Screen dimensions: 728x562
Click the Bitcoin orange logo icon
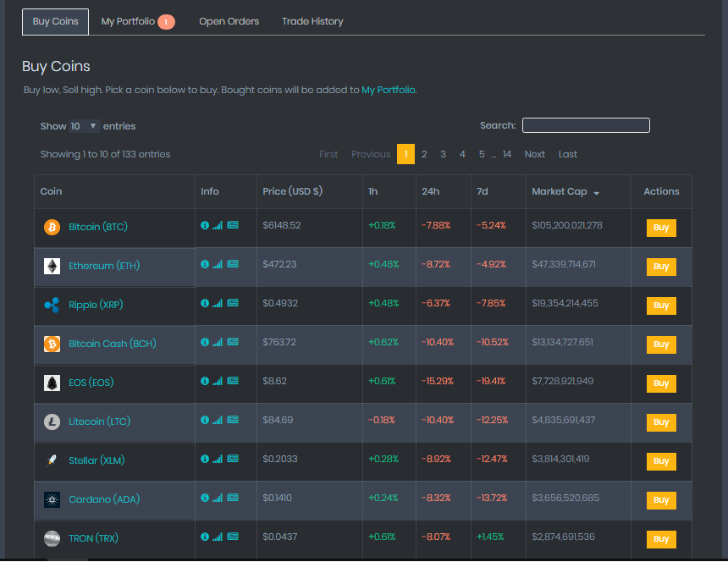52,228
